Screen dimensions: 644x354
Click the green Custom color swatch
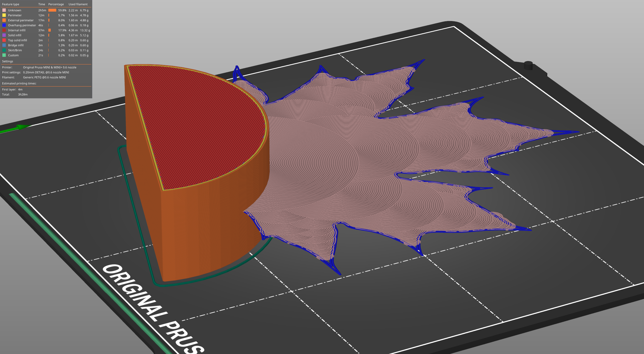coord(4,55)
